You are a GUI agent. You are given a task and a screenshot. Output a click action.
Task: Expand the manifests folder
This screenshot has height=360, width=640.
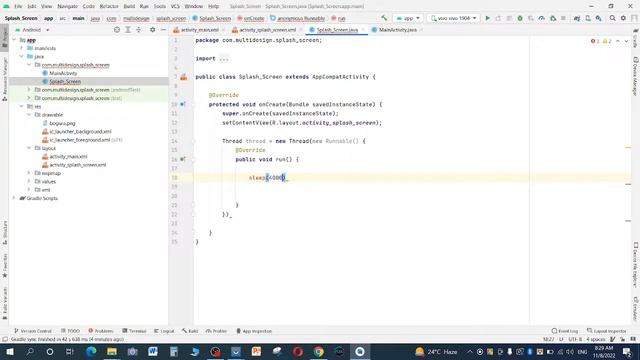(22, 48)
